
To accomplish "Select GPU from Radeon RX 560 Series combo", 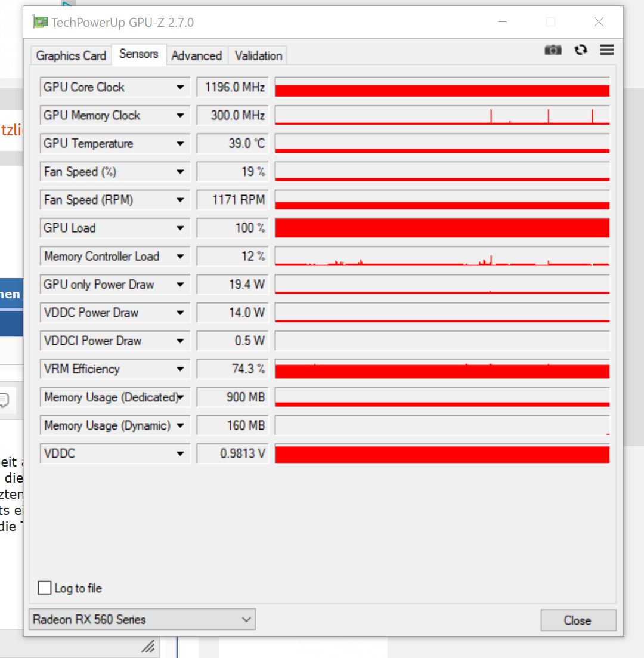I will 142,619.
